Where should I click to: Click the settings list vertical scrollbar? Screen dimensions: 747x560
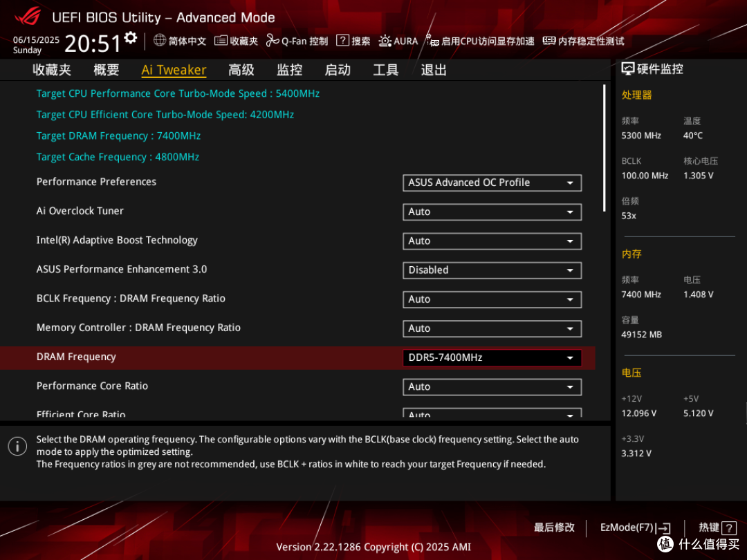coord(604,148)
